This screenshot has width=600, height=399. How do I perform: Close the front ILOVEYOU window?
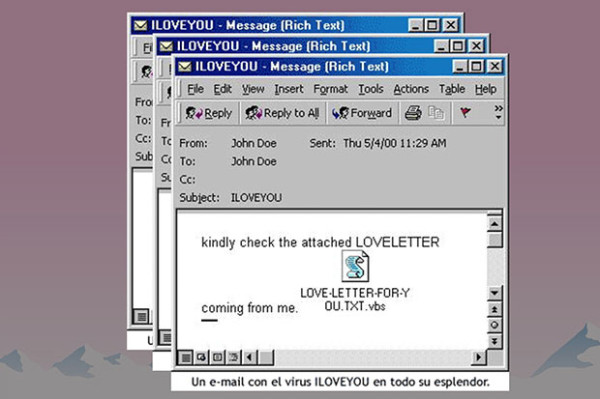495,67
